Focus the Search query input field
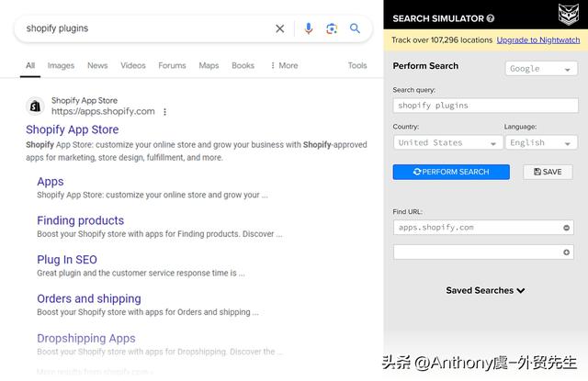This screenshot has height=381, width=588. coord(486,106)
